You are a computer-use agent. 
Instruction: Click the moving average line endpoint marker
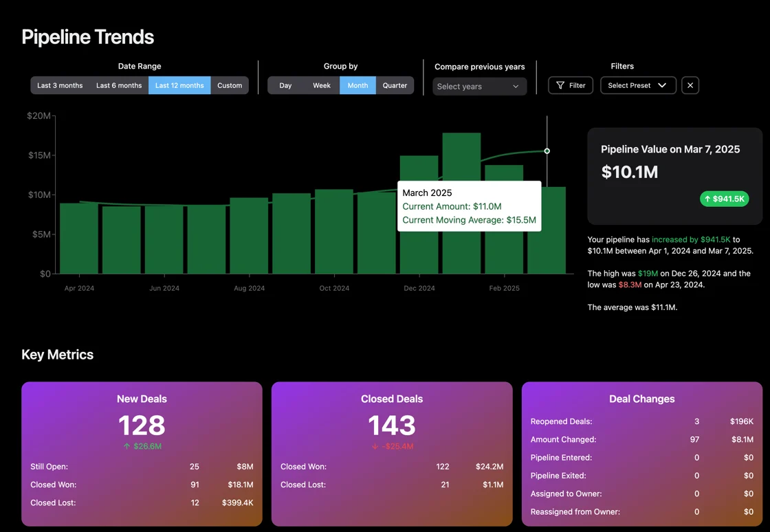(547, 151)
